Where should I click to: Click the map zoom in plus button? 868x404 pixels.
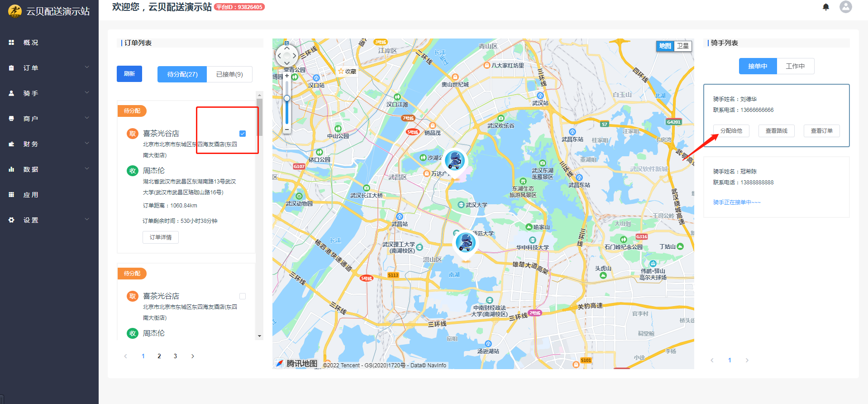pos(287,76)
